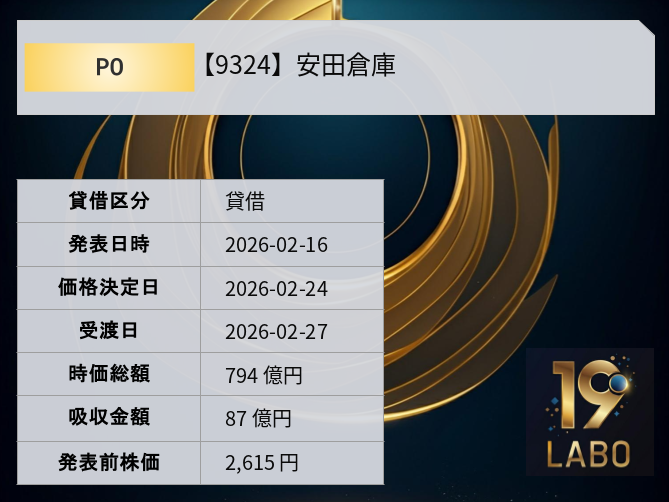Screen dimensions: 669x502
Task: Select the 【9324】安田倉庫 title text
Action: coord(298,66)
